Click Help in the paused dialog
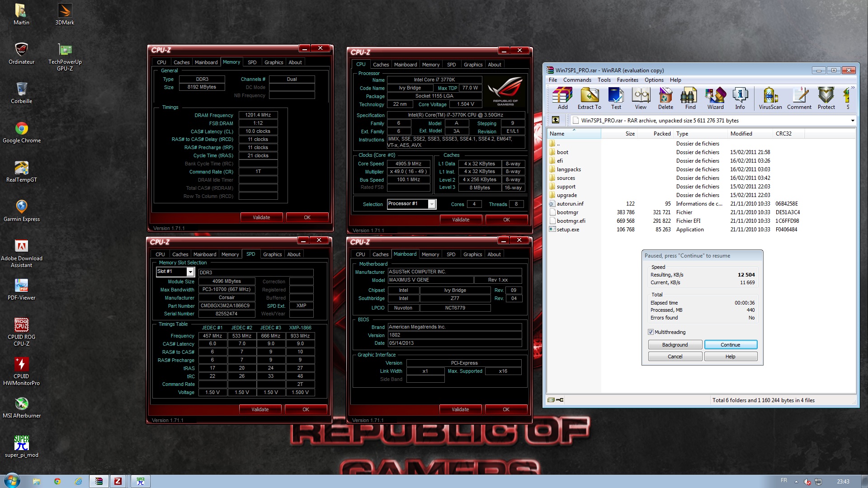The height and width of the screenshot is (488, 868). click(x=731, y=357)
